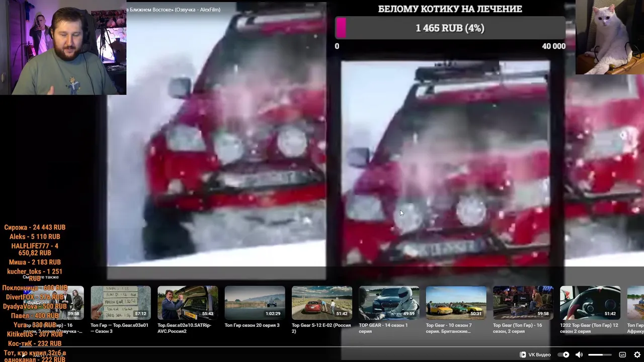Click the '1 465 RUB (4%)' donation goal bar

point(450,28)
